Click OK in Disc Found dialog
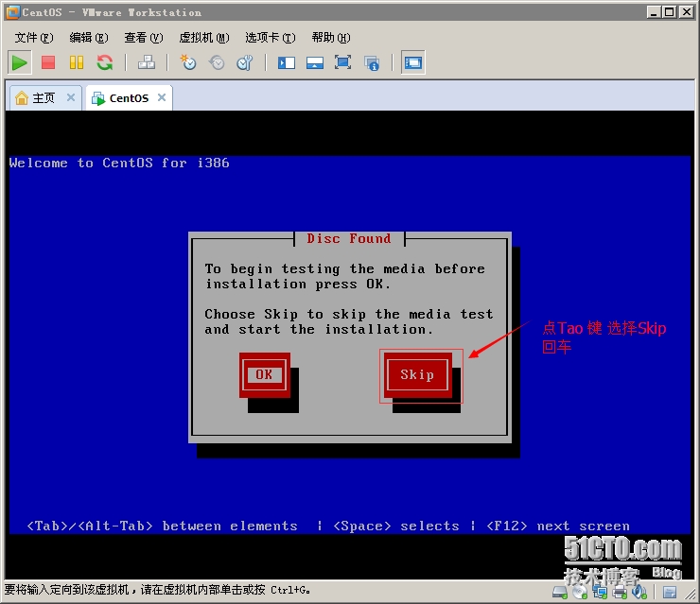Screen dimensions: 700x604 tap(264, 374)
